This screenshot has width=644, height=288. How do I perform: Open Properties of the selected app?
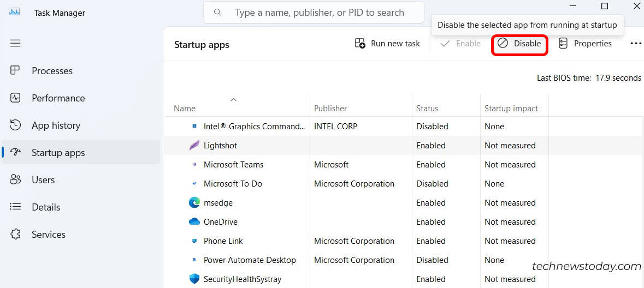(585, 44)
